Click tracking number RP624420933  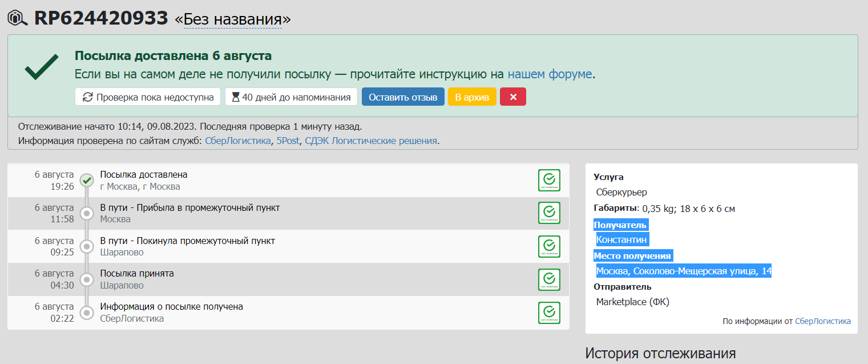[x=101, y=18]
